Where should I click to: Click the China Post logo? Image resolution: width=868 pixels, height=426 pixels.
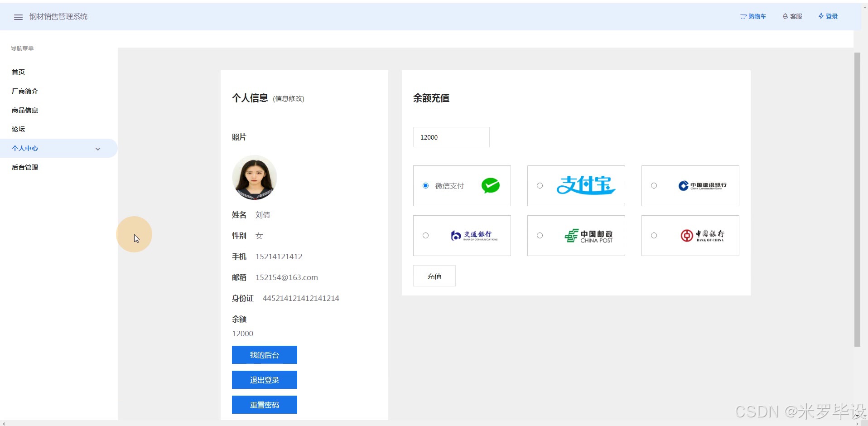(x=588, y=235)
